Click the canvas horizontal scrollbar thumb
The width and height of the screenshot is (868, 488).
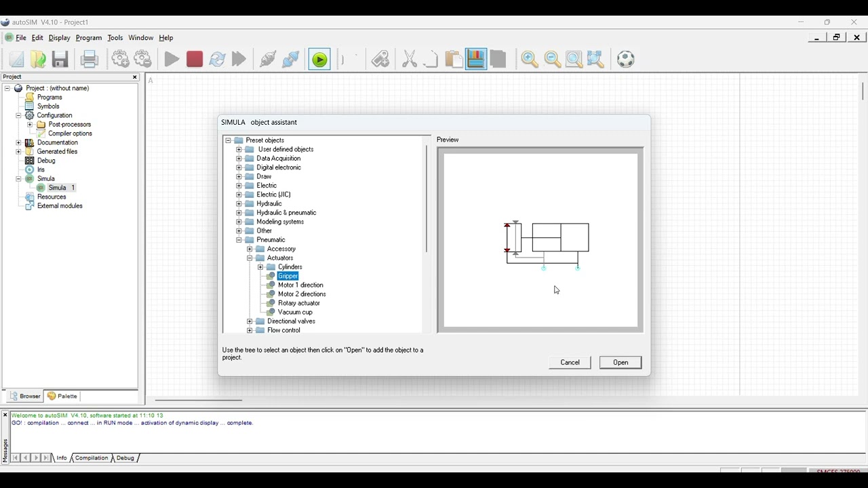pos(199,400)
